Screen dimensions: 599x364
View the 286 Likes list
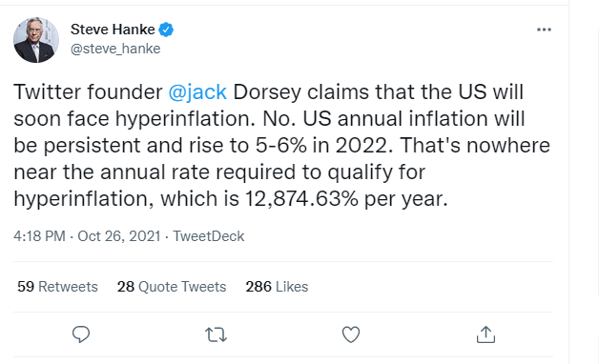277,287
